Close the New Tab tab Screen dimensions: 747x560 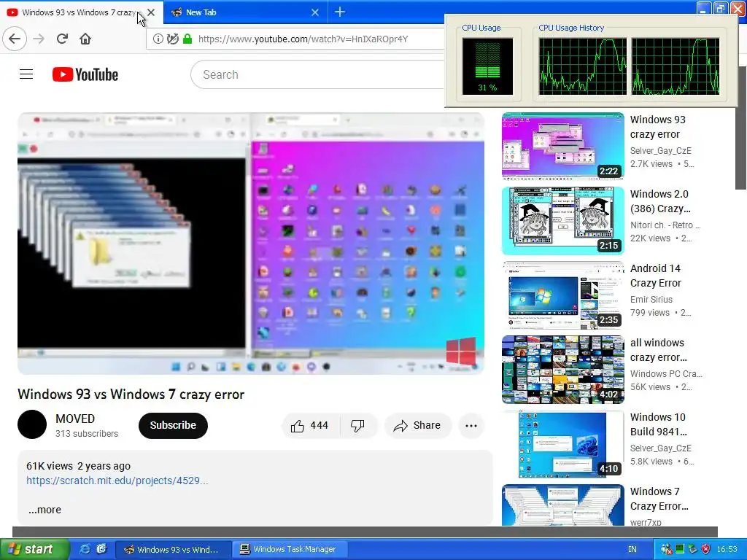[315, 12]
